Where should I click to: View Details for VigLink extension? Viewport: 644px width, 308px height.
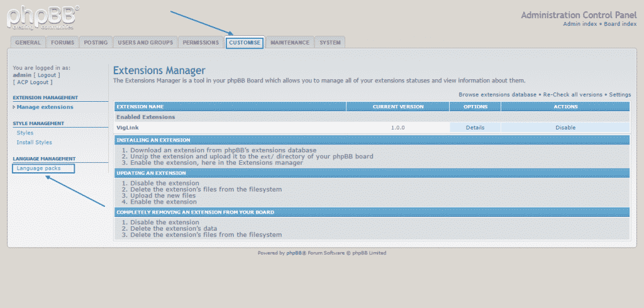point(475,128)
